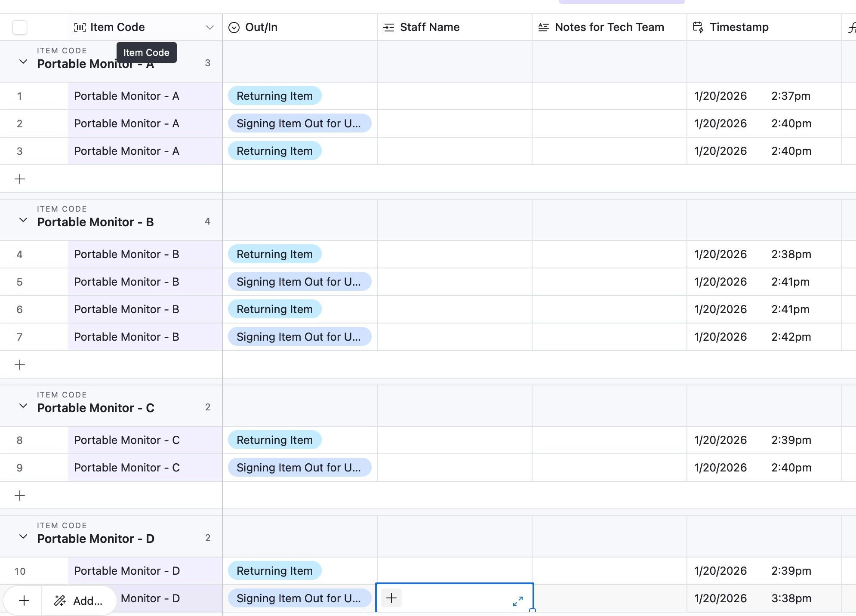Add record under Portable Monitor - A group

click(x=20, y=179)
